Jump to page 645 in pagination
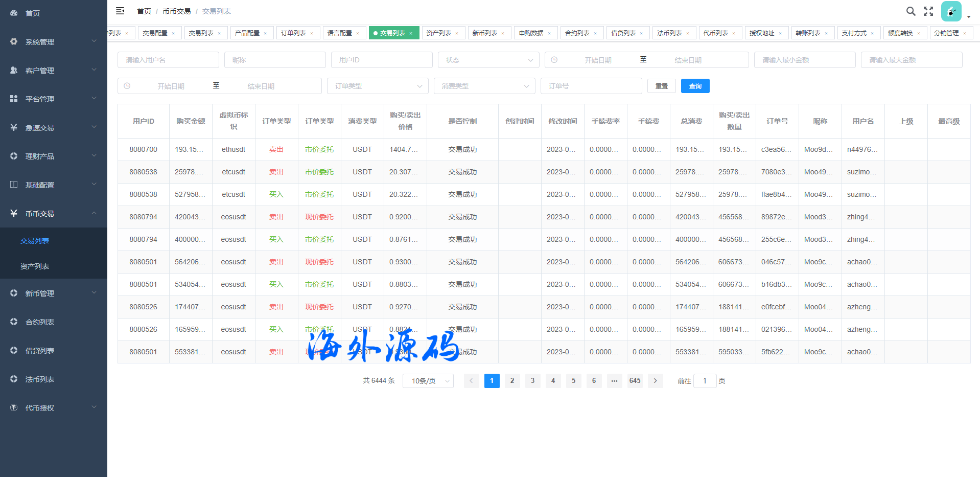Viewport: 980px width, 477px height. click(x=635, y=380)
